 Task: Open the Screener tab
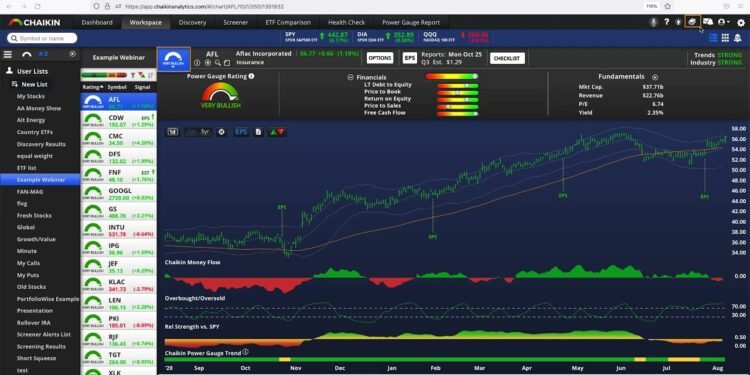tap(236, 22)
